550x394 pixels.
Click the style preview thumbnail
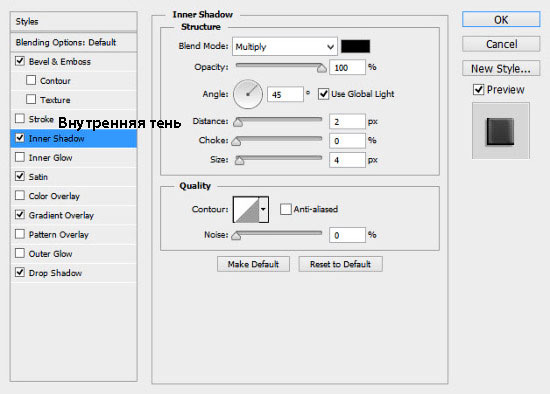501,131
